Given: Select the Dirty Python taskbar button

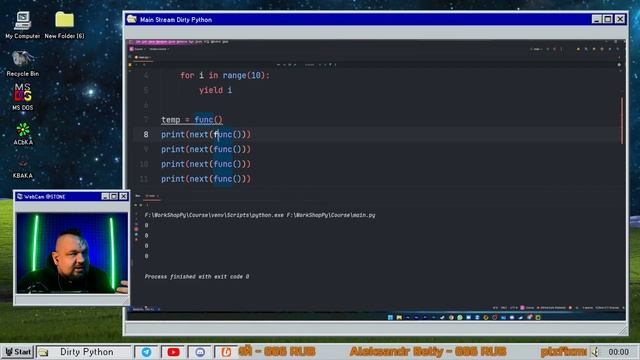Looking at the screenshot, I should 83,351.
